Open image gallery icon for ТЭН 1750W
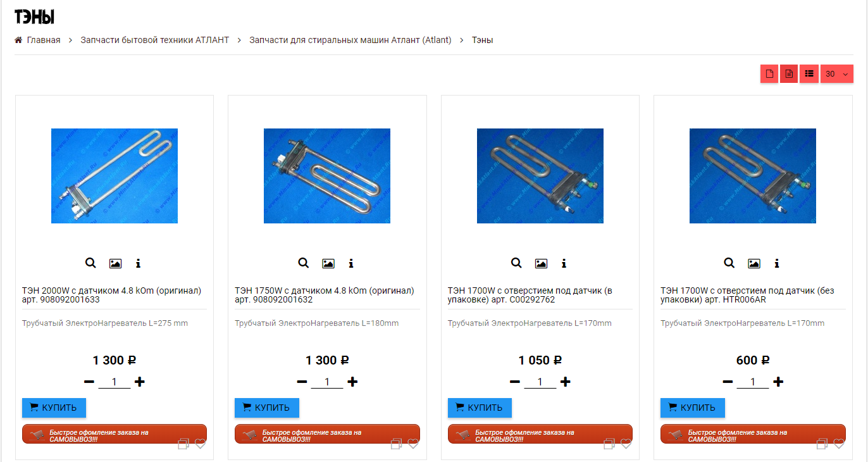868x462 pixels. click(x=328, y=263)
